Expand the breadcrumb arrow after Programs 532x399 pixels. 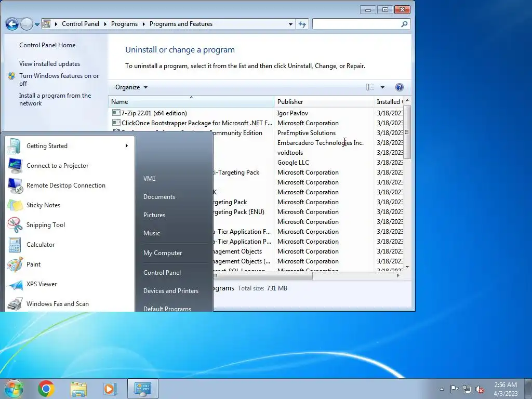(x=143, y=24)
